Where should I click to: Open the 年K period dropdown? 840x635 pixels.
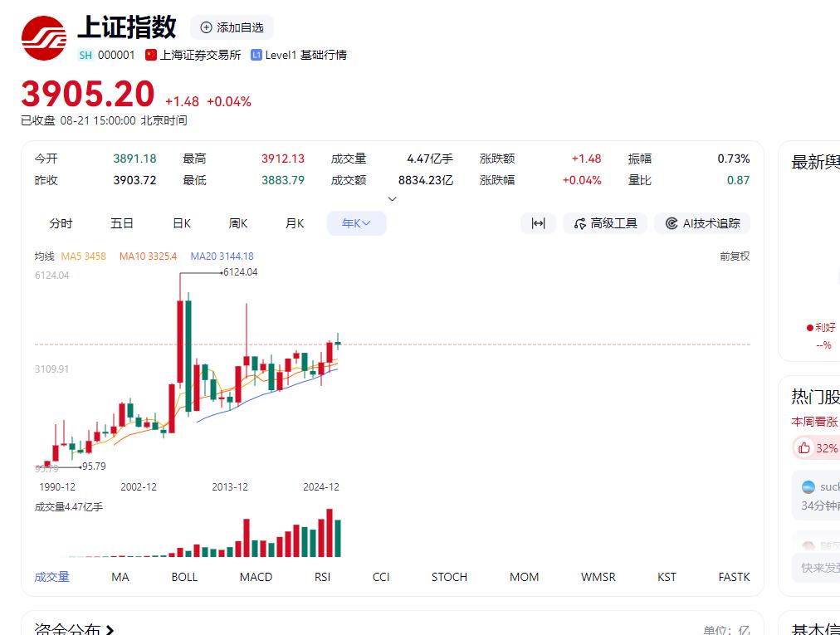click(357, 223)
